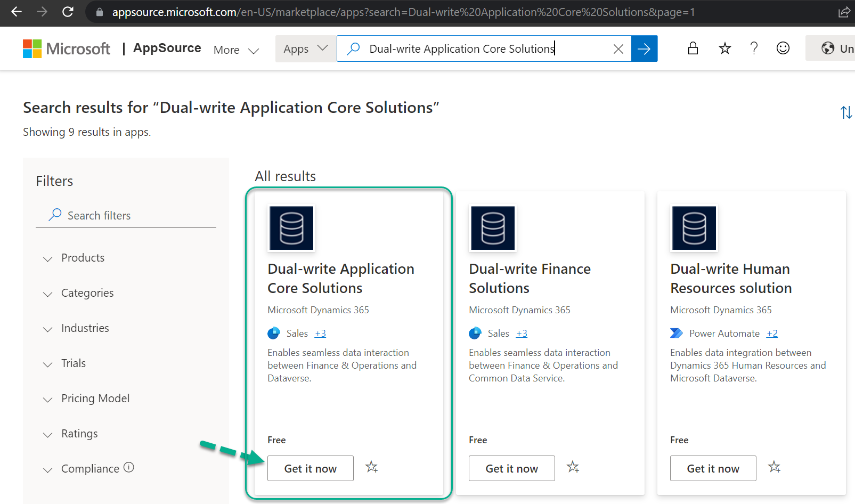Open the Apps search scope dropdown
Image resolution: width=855 pixels, height=504 pixels.
(305, 49)
